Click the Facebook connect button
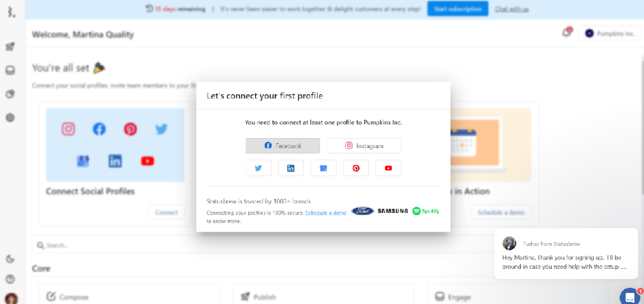This screenshot has height=304, width=644. (283, 146)
